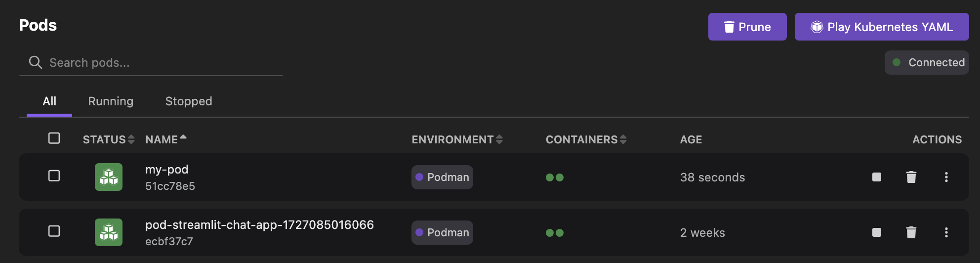The image size is (980, 263).
Task: Click the pod-streamlit-chat-app status icon
Action: point(109,232)
